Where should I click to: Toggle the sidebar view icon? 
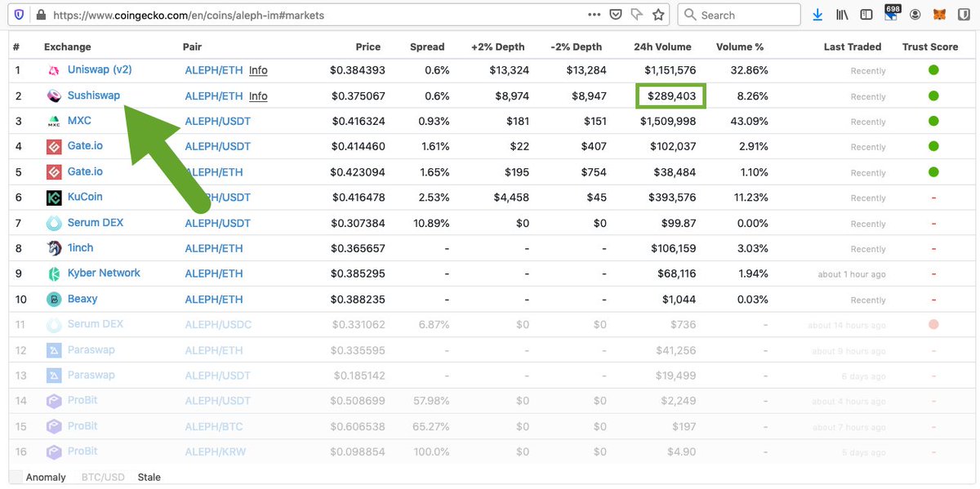click(x=866, y=15)
